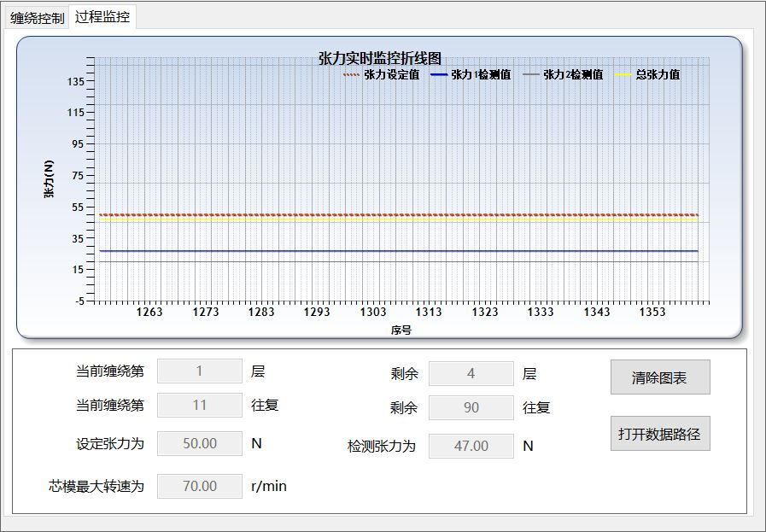
Task: Click the y-axis tick label 95
Action: coord(79,144)
